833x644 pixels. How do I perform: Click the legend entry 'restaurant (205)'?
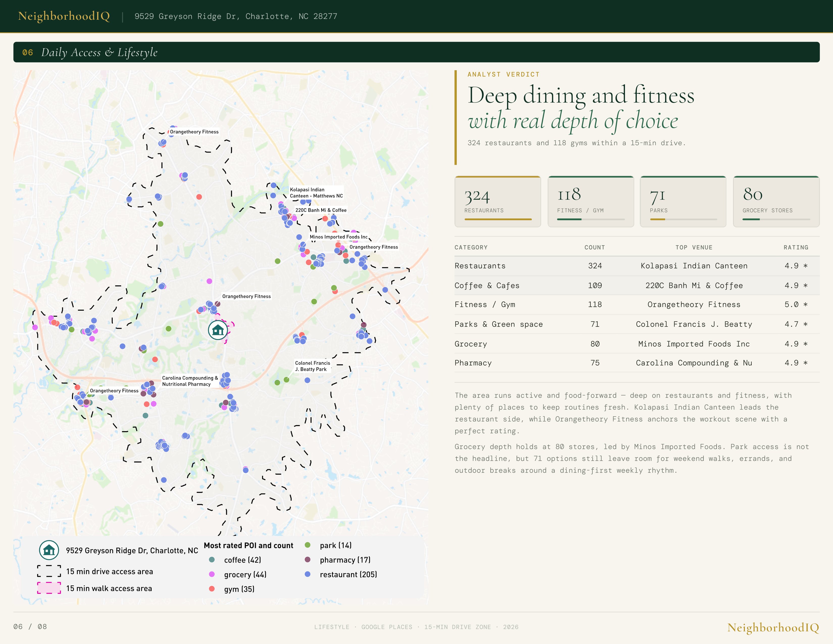click(x=348, y=575)
